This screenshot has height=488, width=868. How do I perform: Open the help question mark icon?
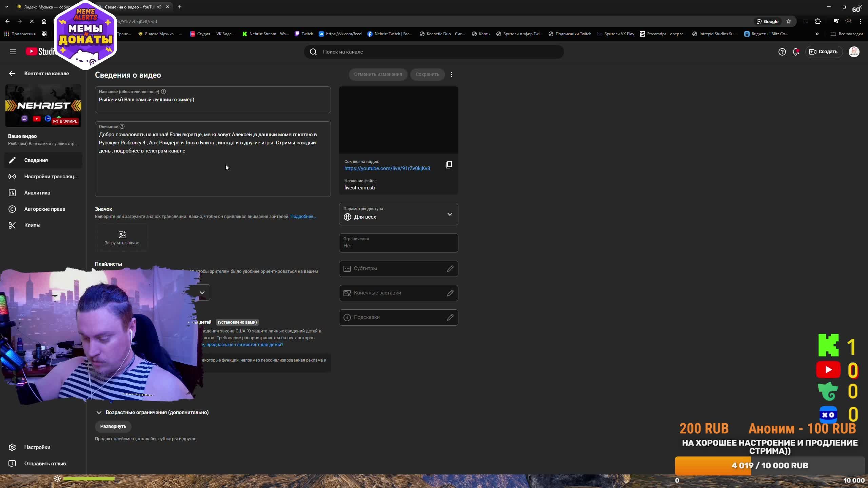click(782, 52)
